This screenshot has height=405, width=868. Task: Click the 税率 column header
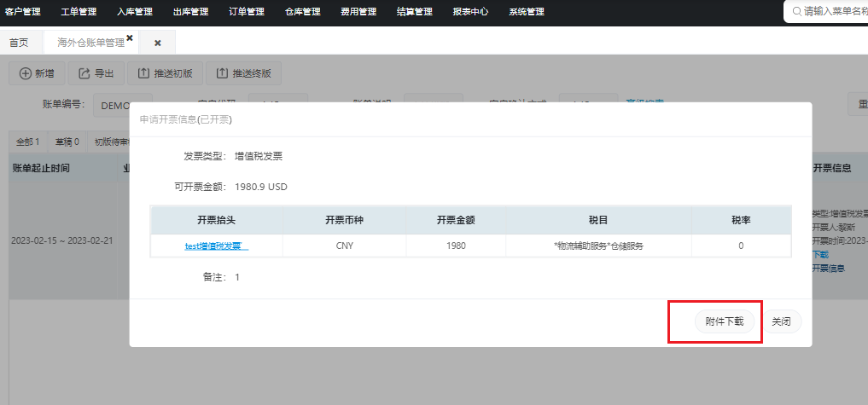point(741,220)
